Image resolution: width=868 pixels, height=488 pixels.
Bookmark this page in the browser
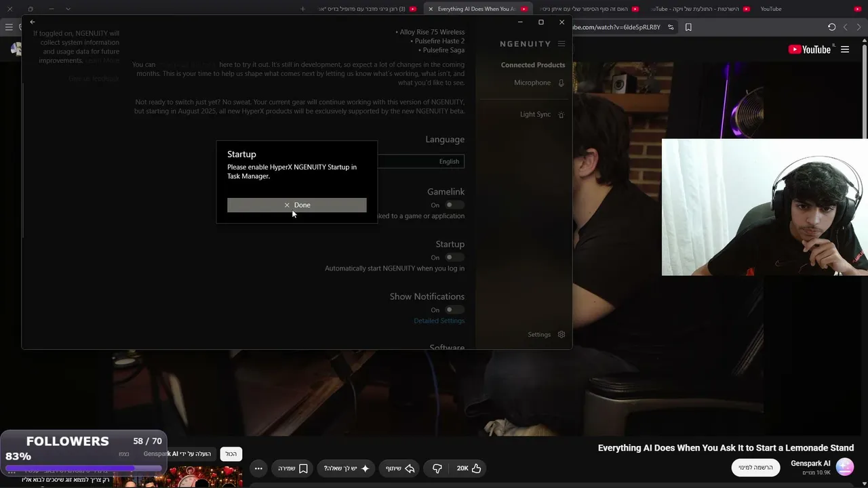[688, 27]
